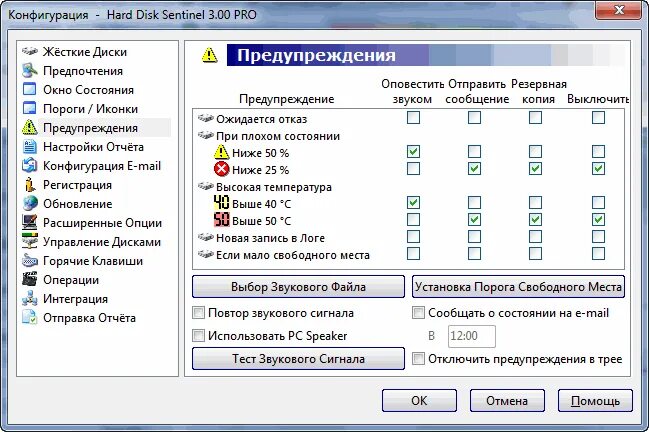This screenshot has width=649, height=432.
Task: Go to Расширенные Опции page
Action: click(102, 223)
